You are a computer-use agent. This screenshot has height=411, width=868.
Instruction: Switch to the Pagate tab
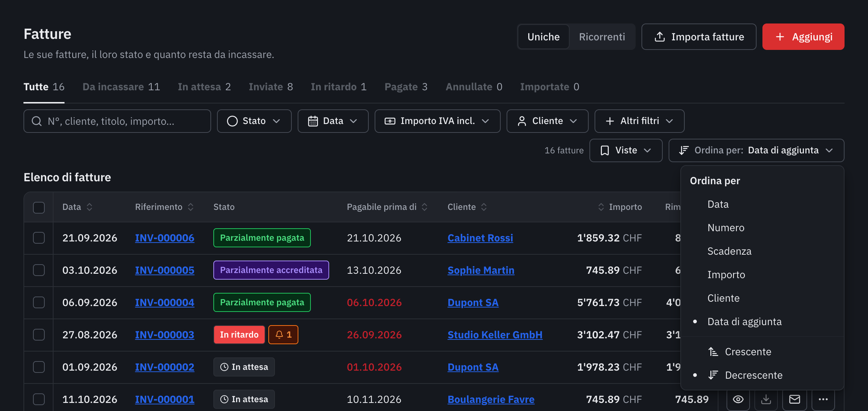406,87
